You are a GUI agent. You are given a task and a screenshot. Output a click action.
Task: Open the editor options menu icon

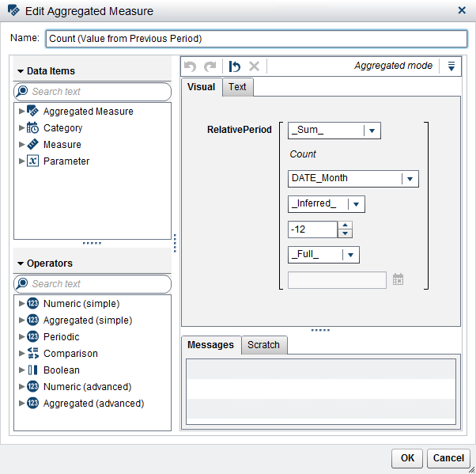(451, 66)
